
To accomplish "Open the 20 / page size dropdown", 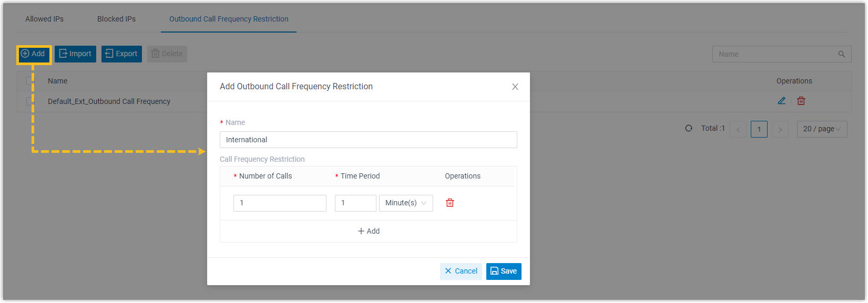I will [822, 129].
